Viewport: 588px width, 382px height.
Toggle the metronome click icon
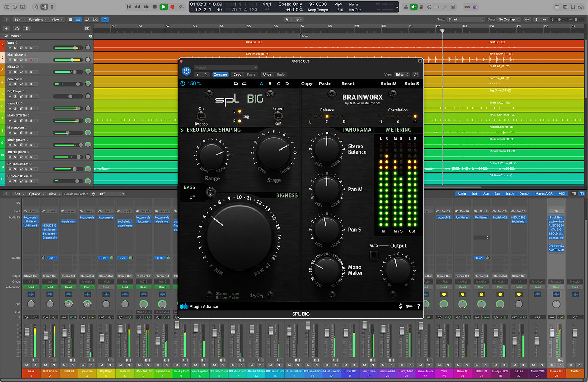(x=475, y=7)
